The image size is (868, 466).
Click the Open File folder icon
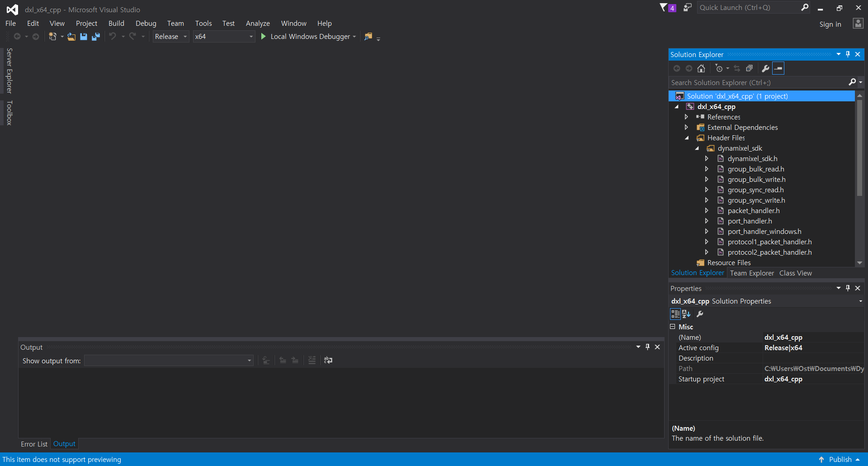[x=71, y=37]
